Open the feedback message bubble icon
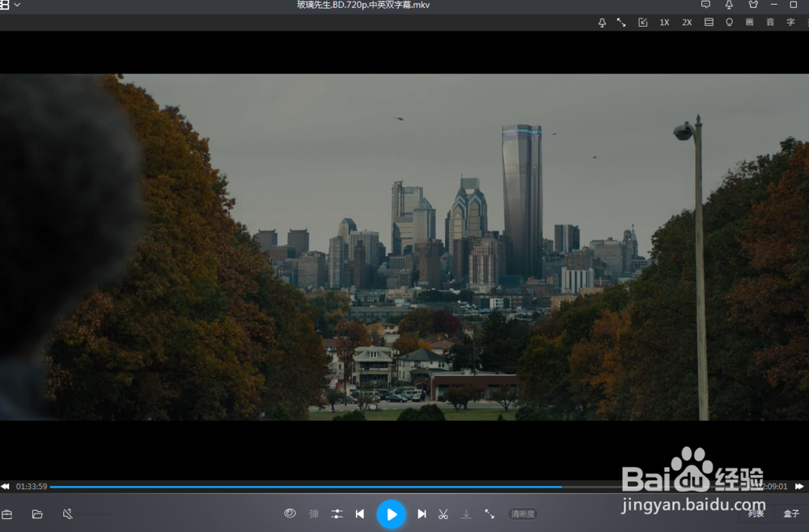This screenshot has width=809, height=532. [705, 5]
